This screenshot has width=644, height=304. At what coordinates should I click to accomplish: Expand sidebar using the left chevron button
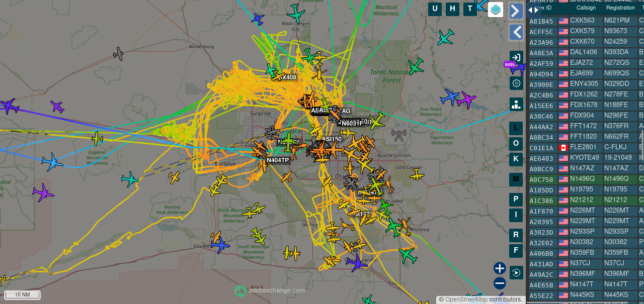pos(516,32)
